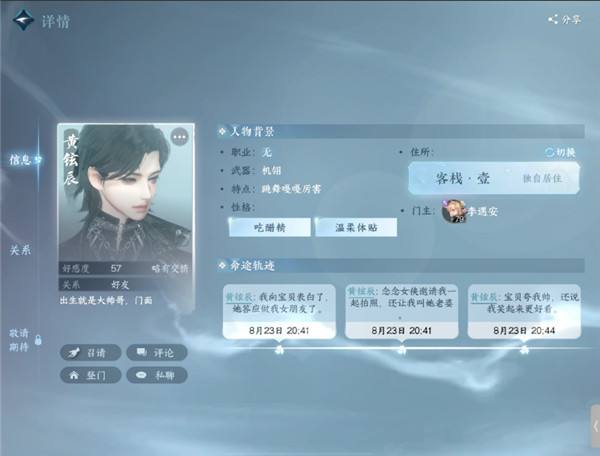Image resolution: width=600 pixels, height=456 pixels.
Task: Click the character portrait of 黄铉辰
Action: click(x=126, y=193)
